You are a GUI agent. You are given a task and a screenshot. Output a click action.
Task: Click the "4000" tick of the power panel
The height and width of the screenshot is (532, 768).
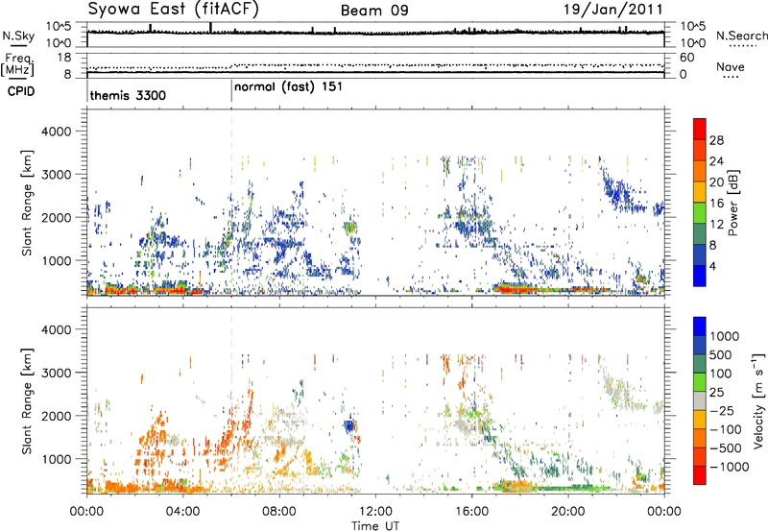56,132
